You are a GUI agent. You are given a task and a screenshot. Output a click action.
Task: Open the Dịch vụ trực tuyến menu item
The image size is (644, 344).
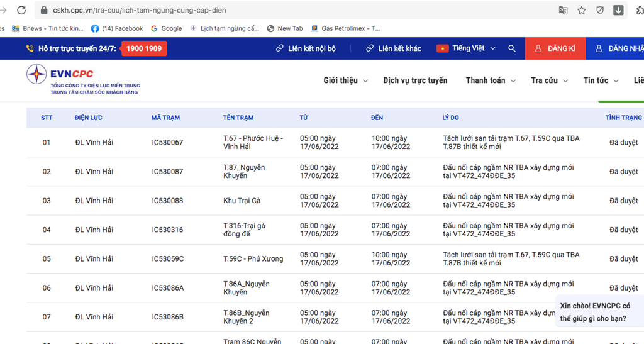[x=415, y=80]
